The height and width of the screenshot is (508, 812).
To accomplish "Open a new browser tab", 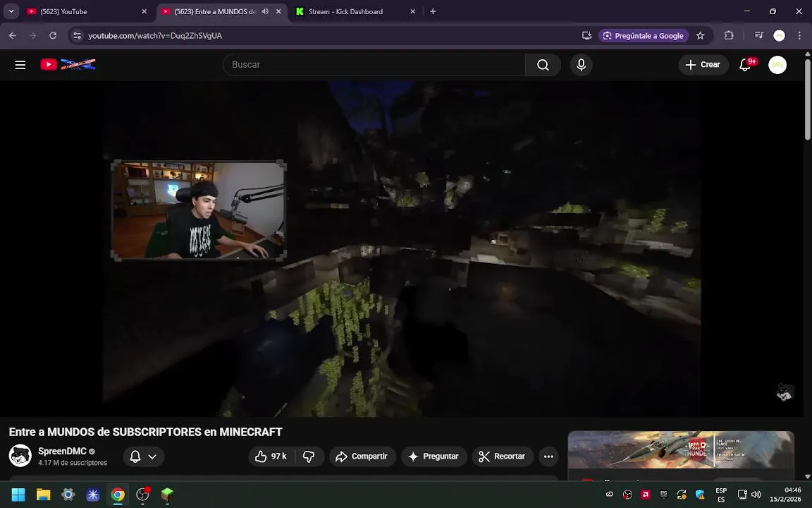I will coord(433,11).
